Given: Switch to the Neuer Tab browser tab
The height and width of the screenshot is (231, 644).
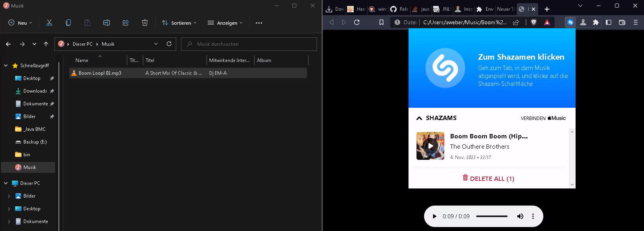Looking at the screenshot, I should [506, 9].
